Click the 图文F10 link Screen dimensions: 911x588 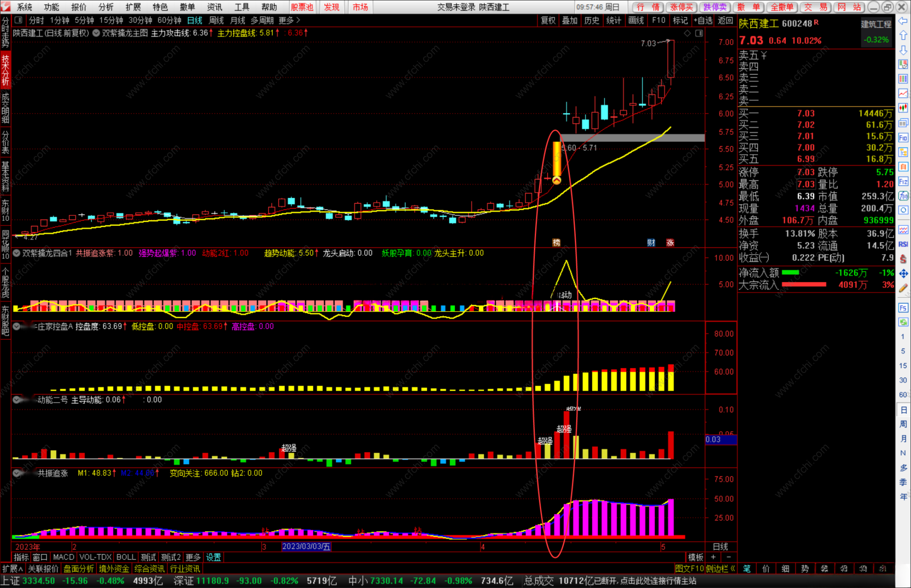tap(689, 568)
